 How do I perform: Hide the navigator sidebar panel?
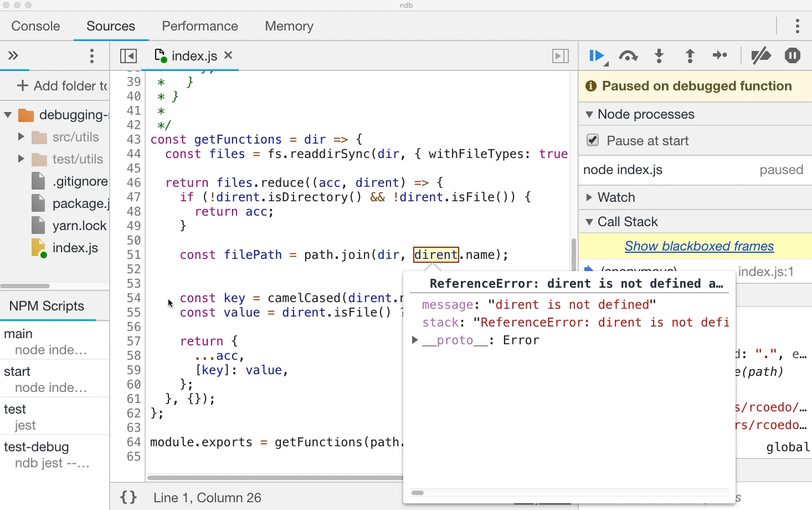(x=129, y=56)
